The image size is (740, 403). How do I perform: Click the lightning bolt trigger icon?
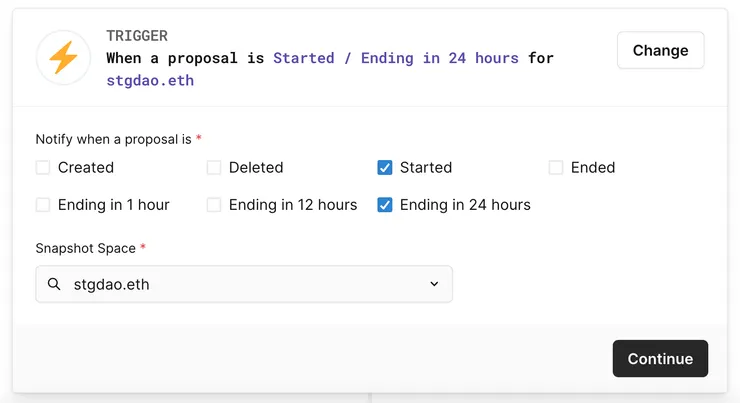point(63,58)
